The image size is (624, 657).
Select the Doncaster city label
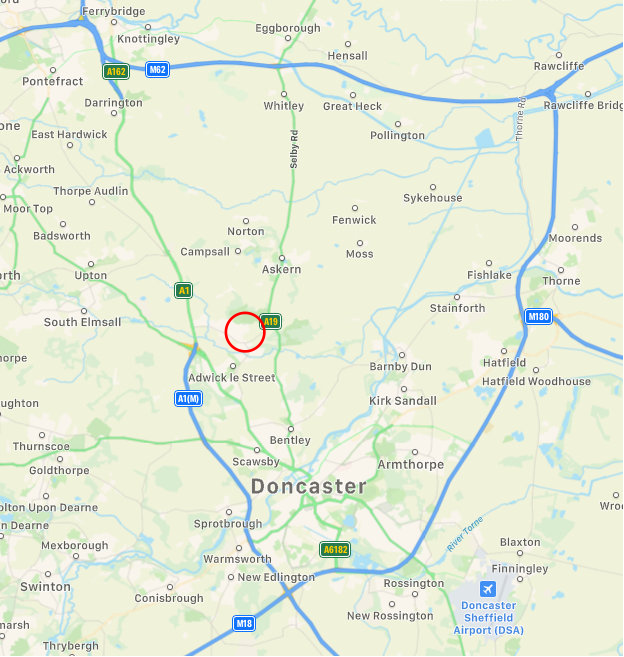[x=309, y=486]
